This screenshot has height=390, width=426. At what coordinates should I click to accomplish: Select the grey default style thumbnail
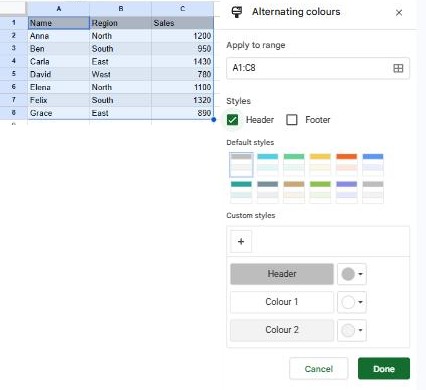241,165
